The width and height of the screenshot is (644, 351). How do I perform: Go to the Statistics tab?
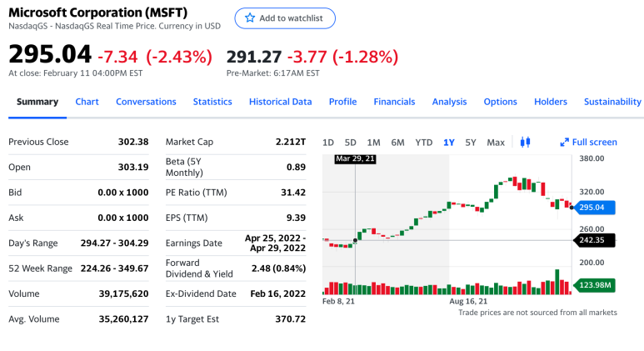point(212,102)
